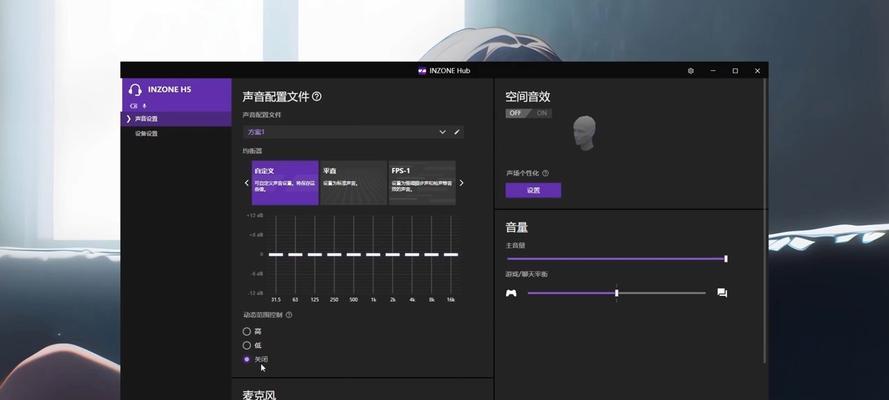
Task: Click the 500 Hz equalizer band handle
Action: coord(354,254)
